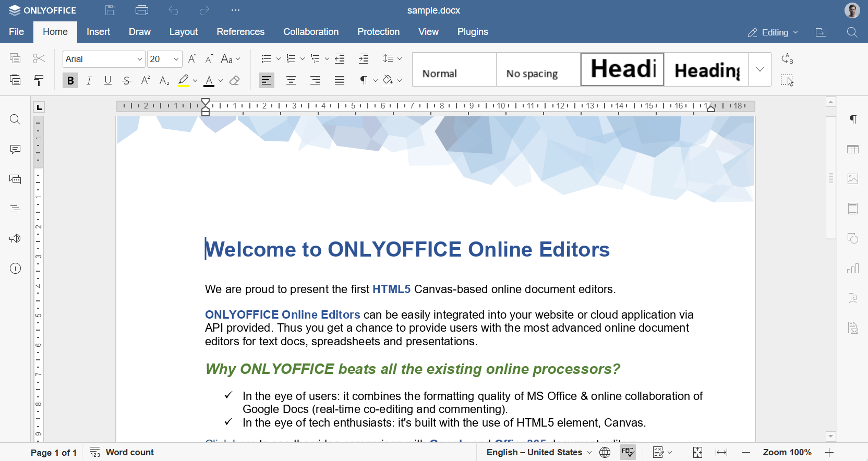Choose the Select all tool icon
The image size is (868, 461).
[787, 80]
